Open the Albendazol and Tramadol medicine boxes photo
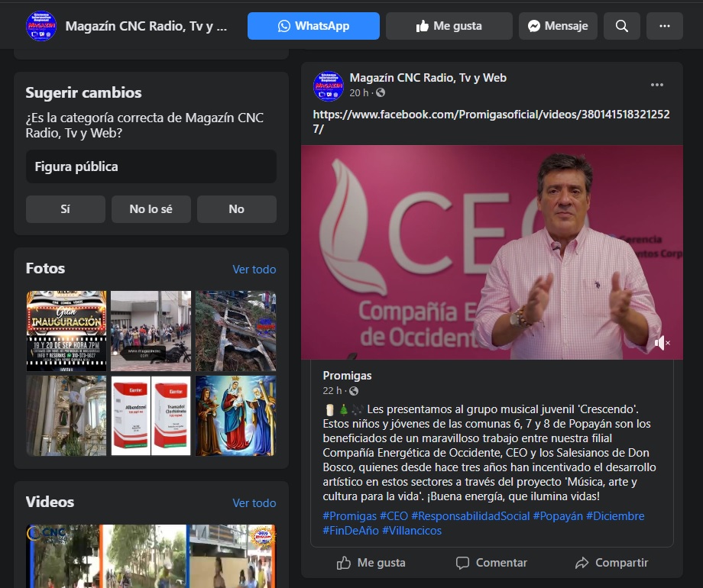The width and height of the screenshot is (703, 588). (x=151, y=416)
